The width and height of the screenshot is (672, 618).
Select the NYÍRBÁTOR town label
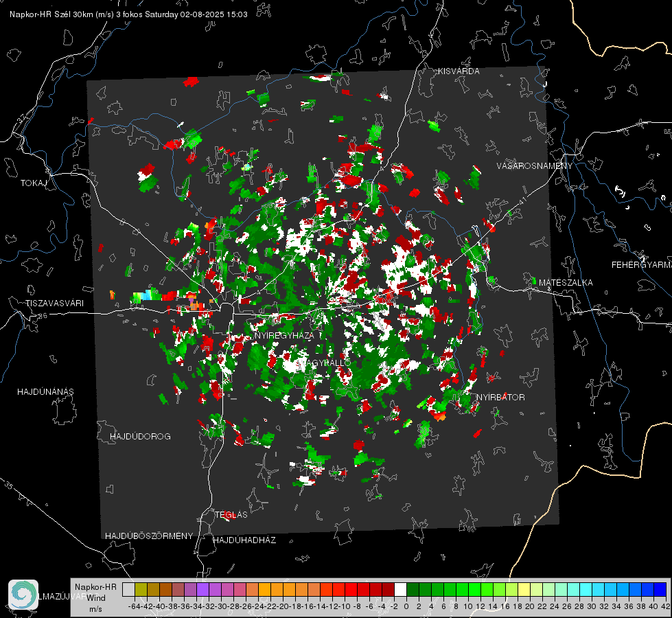pyautogui.click(x=500, y=398)
